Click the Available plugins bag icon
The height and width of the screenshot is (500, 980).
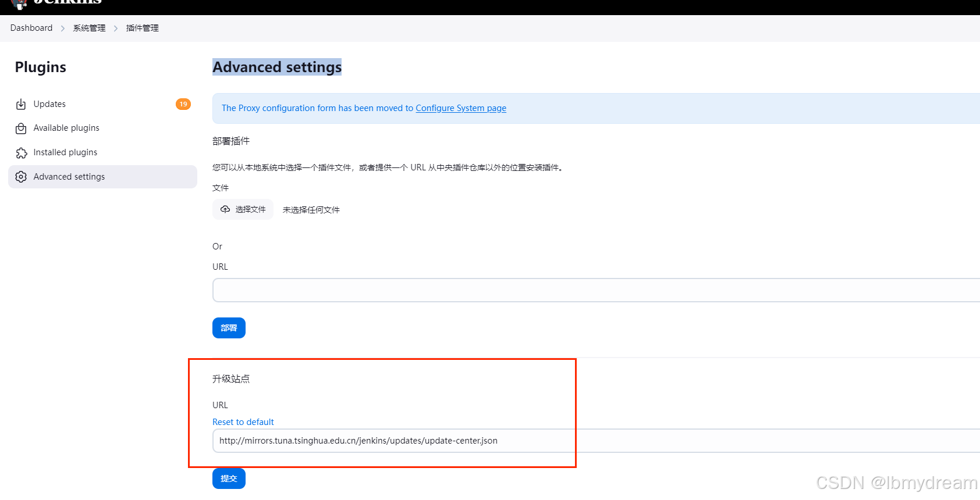pos(21,128)
